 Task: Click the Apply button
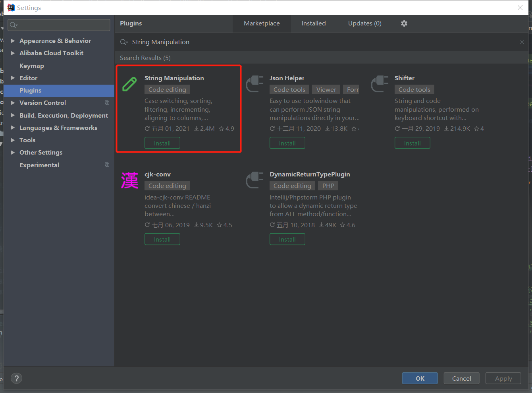tap(503, 378)
